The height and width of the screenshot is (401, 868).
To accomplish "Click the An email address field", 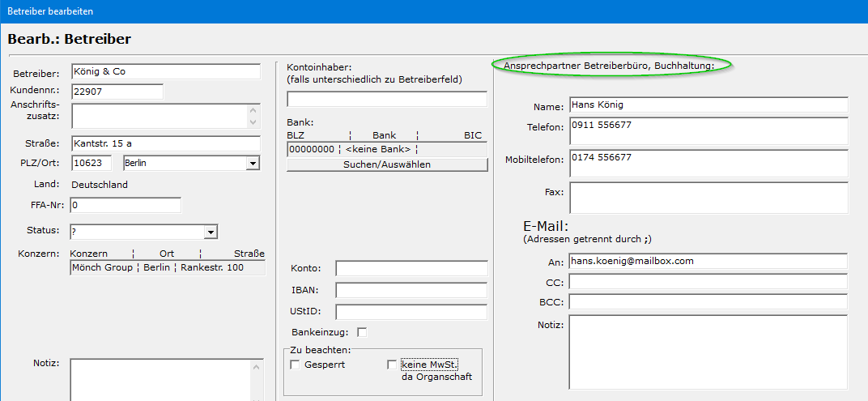I will [708, 261].
